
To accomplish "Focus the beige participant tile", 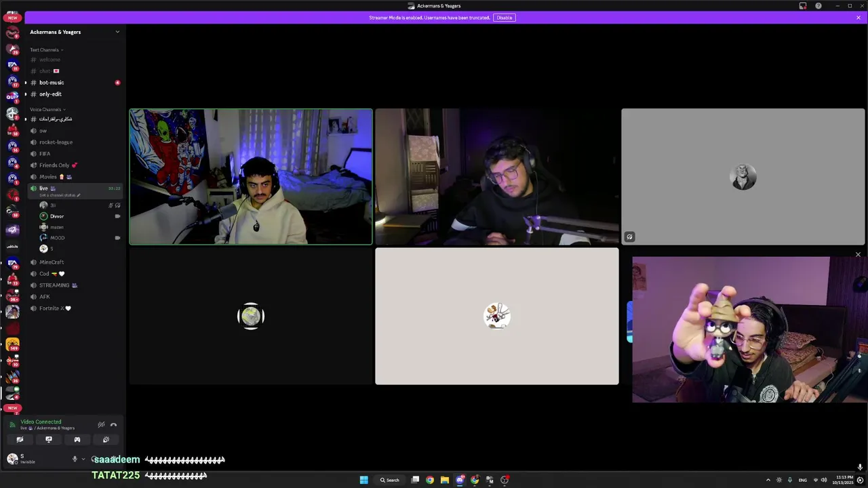I will point(497,317).
